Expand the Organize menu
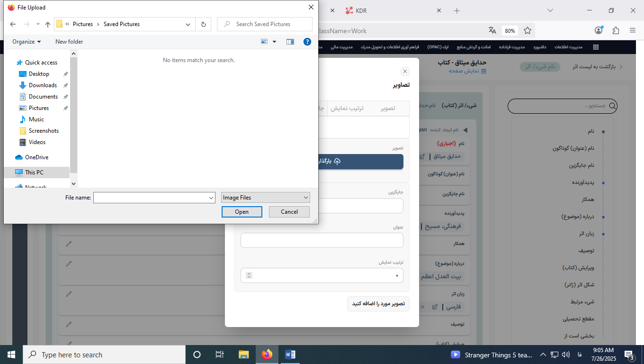The image size is (644, 364). click(27, 42)
